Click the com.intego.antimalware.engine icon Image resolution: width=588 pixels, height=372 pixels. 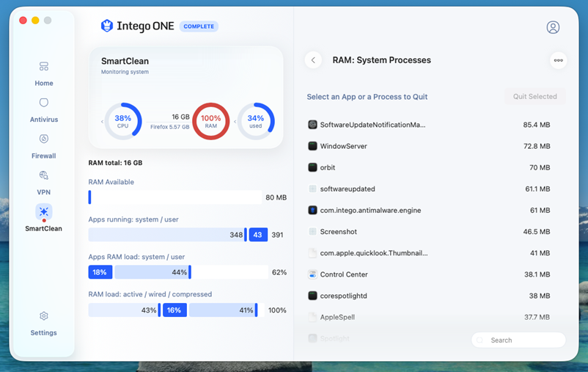click(x=312, y=210)
